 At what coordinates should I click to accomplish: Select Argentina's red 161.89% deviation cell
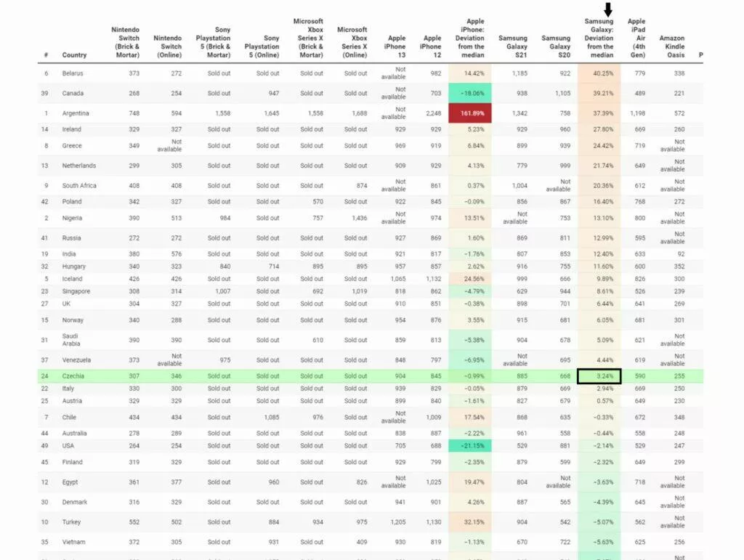coord(470,113)
